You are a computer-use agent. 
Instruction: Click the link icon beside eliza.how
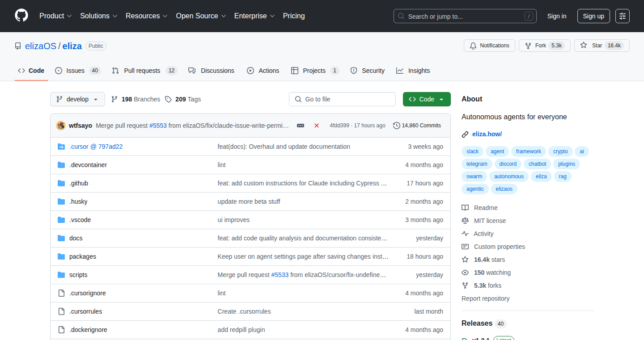pyautogui.click(x=465, y=134)
